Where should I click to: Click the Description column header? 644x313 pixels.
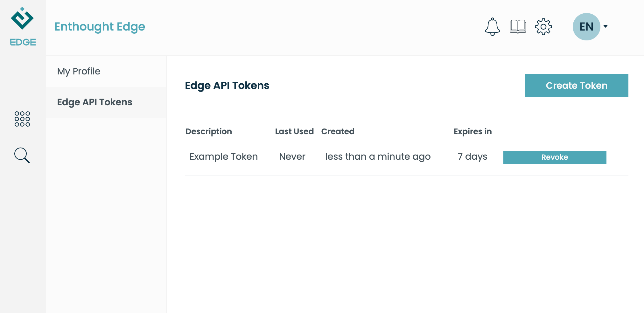coord(209,131)
